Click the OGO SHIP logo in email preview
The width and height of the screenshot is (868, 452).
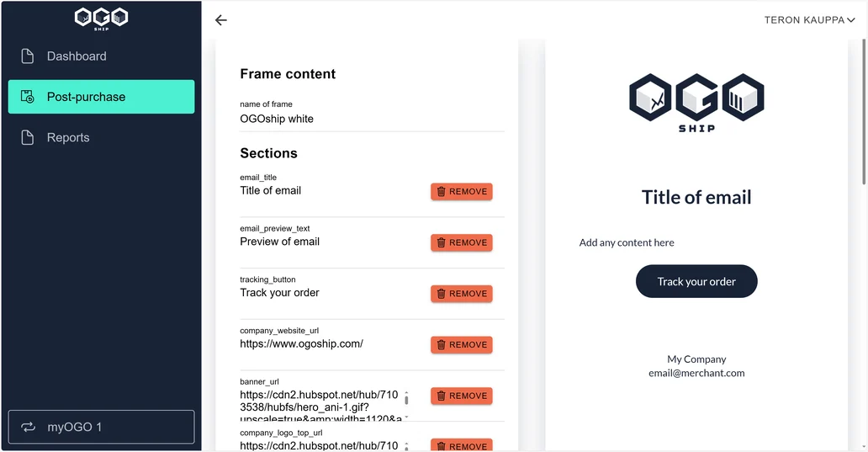click(x=696, y=103)
